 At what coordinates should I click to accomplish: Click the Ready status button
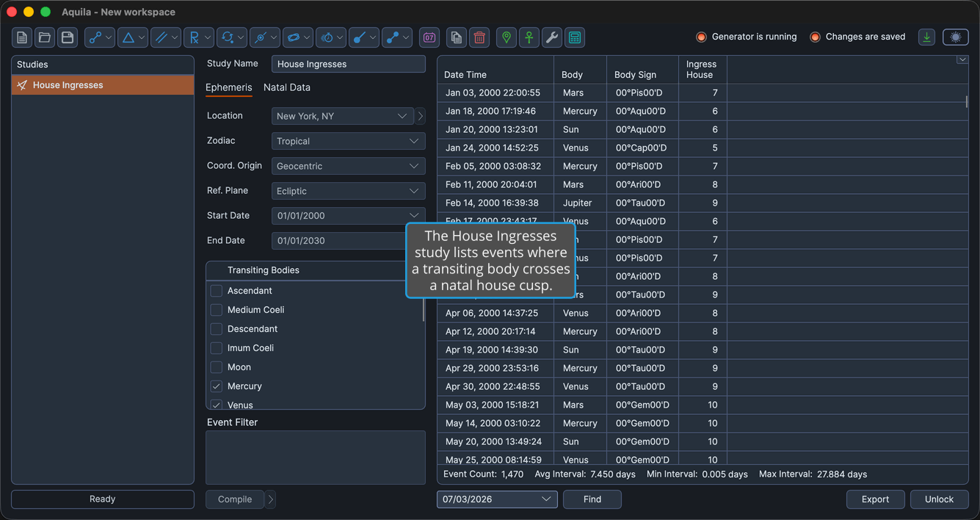[x=103, y=499]
